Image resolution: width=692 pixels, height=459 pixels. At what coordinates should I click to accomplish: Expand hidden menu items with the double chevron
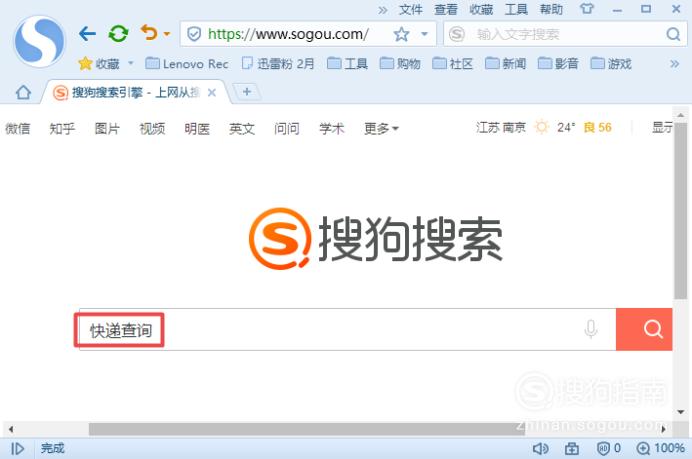[383, 10]
